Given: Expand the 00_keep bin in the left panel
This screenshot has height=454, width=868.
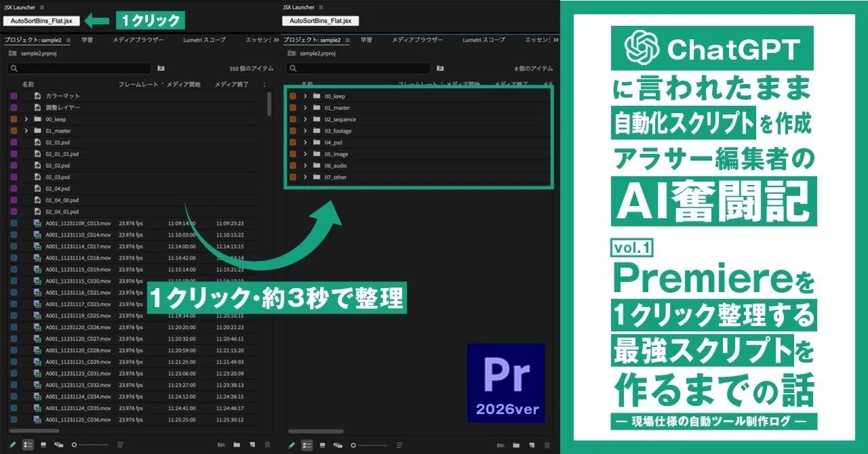Looking at the screenshot, I should tap(26, 119).
